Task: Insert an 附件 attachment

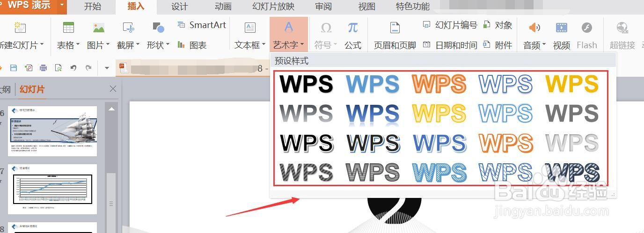Action: pyautogui.click(x=498, y=45)
